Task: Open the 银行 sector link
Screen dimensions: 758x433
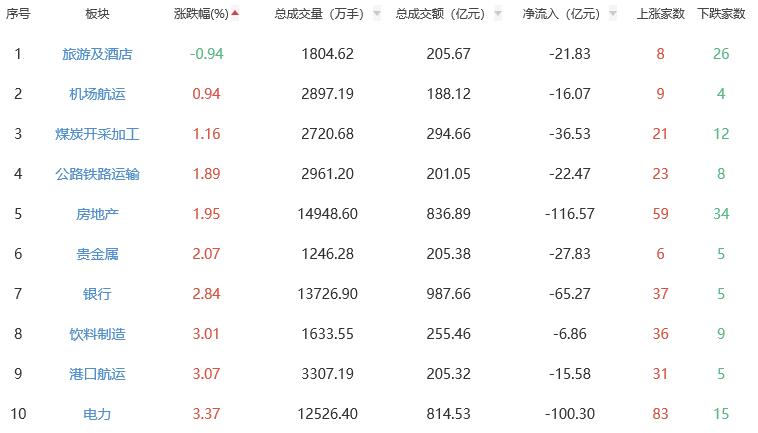Action: pos(97,294)
